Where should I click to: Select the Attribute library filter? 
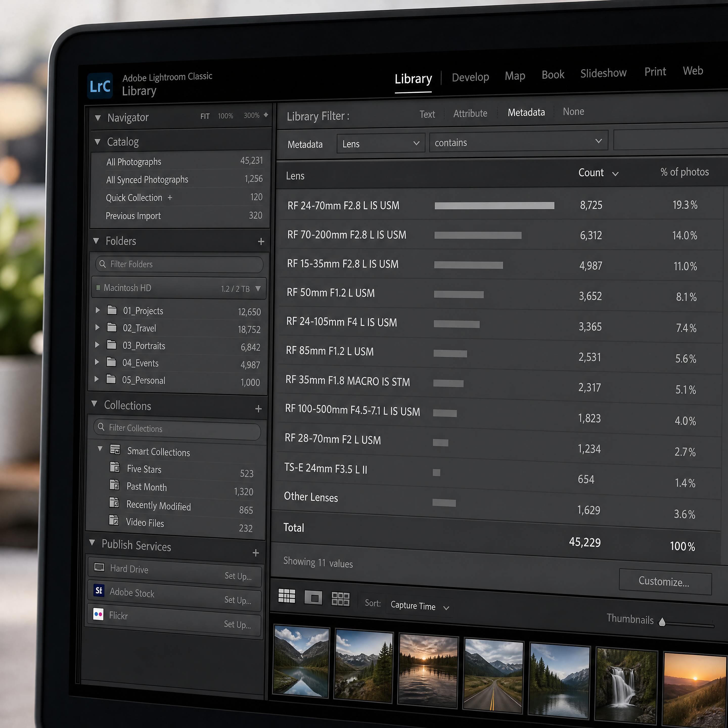(470, 113)
